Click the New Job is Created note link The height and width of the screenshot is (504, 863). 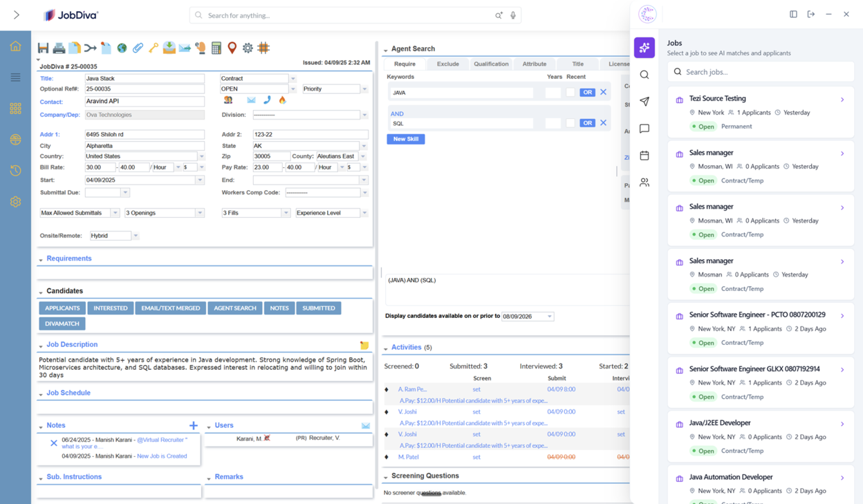[162, 456]
